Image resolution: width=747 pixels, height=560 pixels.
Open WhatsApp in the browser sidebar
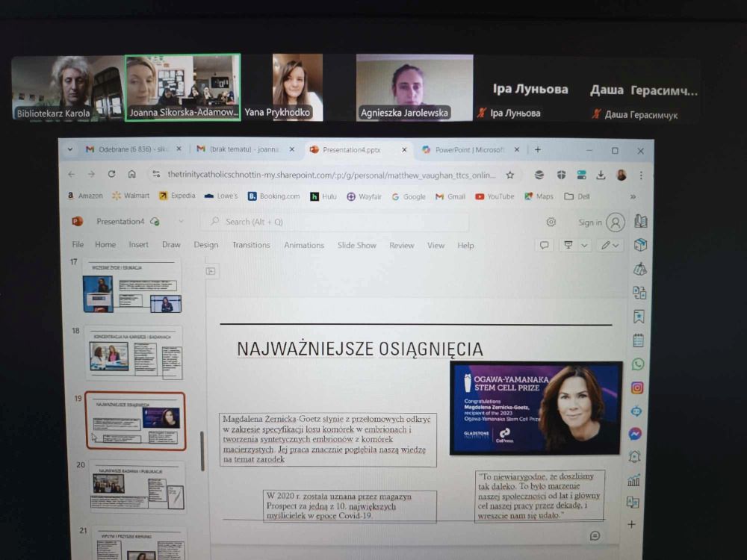point(638,364)
